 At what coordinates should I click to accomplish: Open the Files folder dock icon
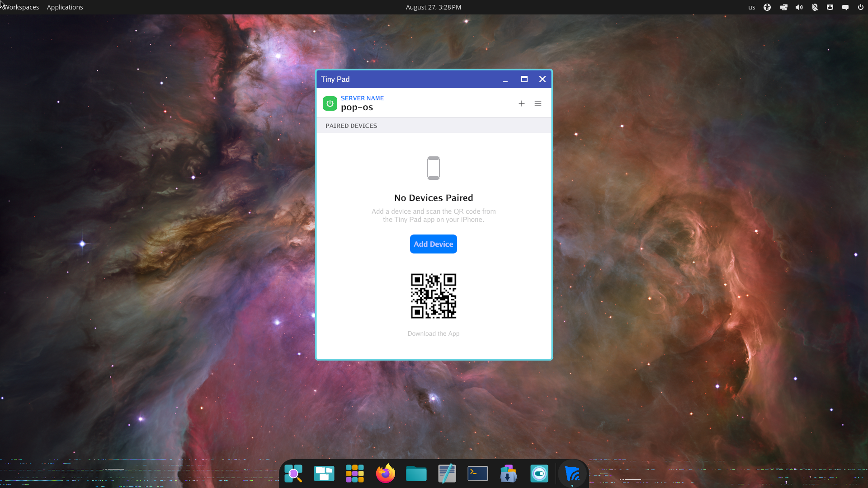(416, 474)
